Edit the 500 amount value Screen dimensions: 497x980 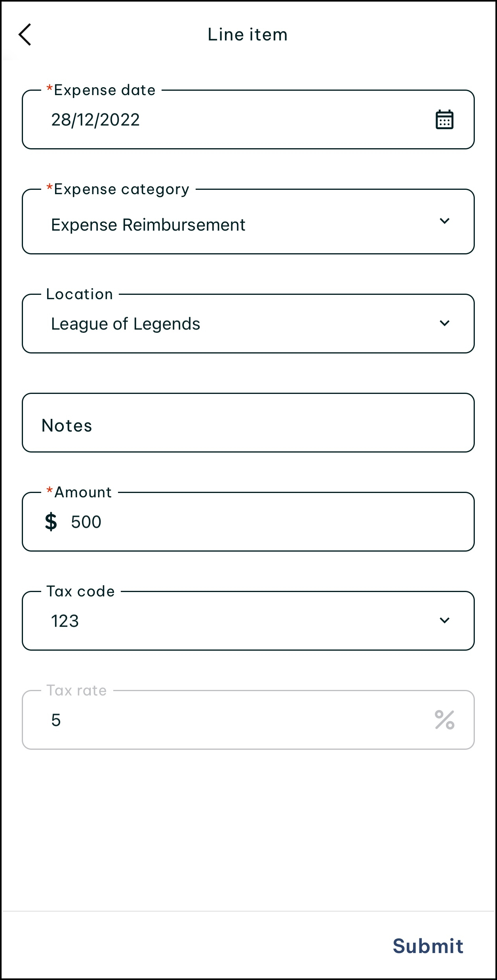(86, 522)
